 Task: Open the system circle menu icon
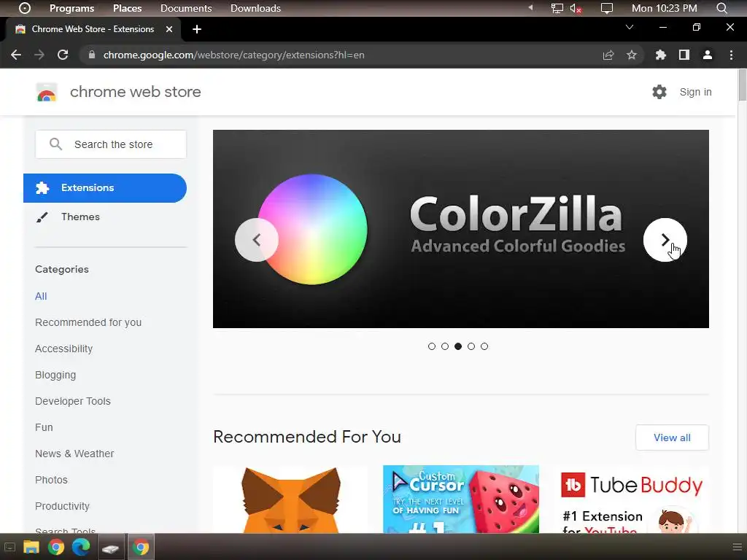[x=24, y=8]
